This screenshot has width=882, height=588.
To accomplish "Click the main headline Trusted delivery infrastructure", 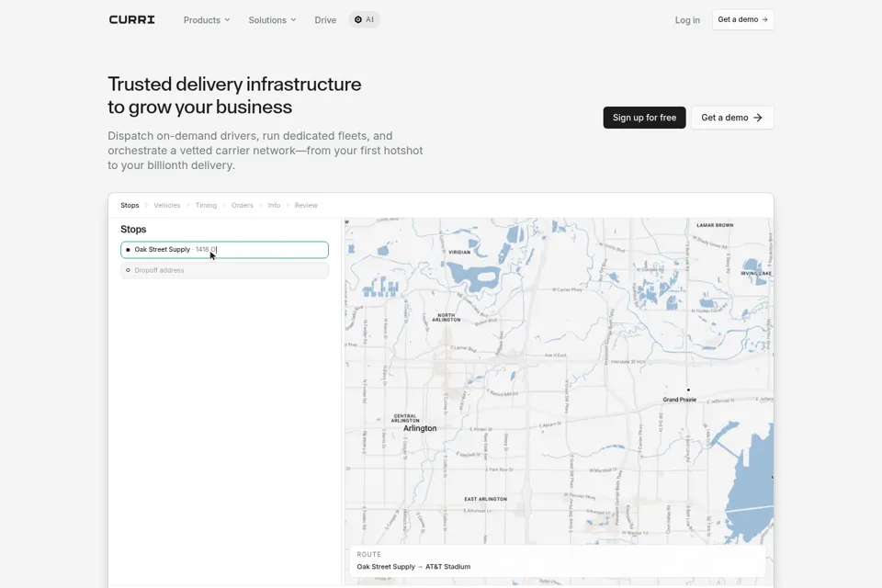I will click(x=234, y=84).
